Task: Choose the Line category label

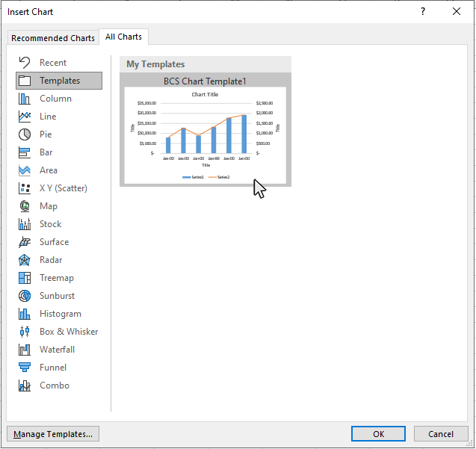Action: click(x=48, y=117)
